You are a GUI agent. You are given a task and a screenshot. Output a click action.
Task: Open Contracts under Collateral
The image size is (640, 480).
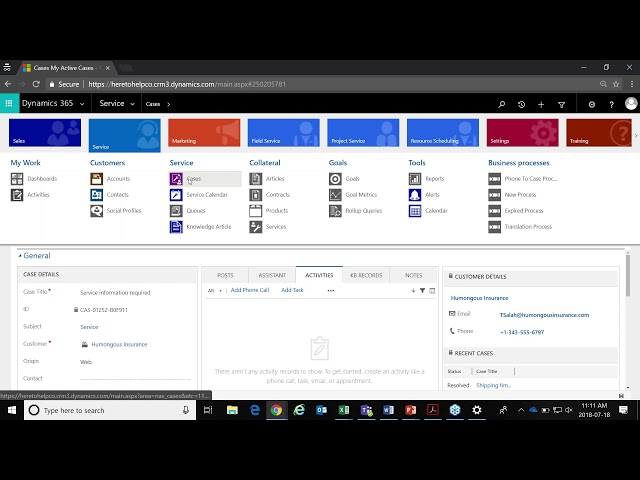click(270, 195)
